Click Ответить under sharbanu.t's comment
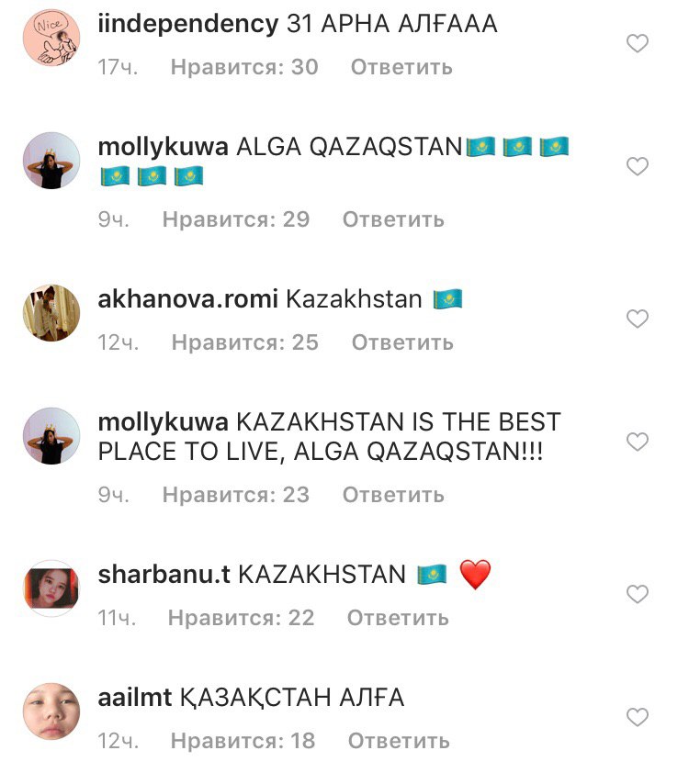Screen dimensions: 689x784 398,618
